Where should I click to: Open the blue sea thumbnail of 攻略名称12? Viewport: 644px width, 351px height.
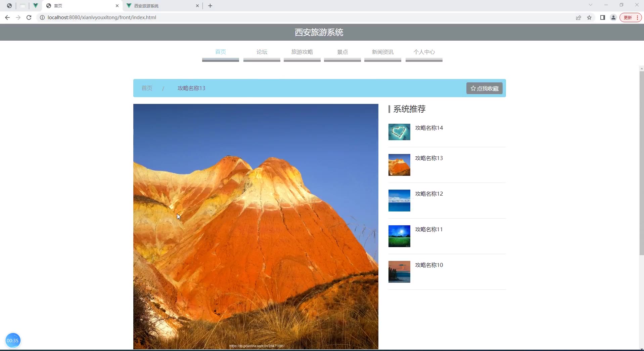[399, 200]
